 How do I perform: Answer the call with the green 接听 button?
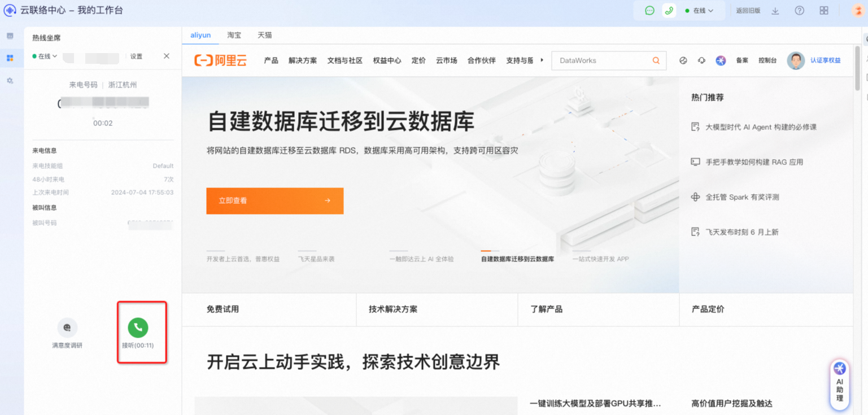138,327
